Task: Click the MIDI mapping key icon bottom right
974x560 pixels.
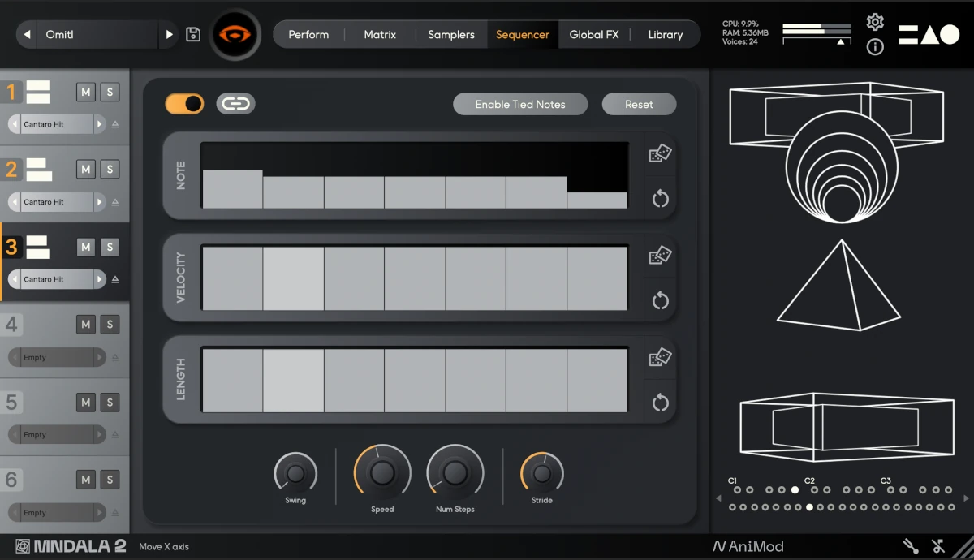Action: click(937, 546)
